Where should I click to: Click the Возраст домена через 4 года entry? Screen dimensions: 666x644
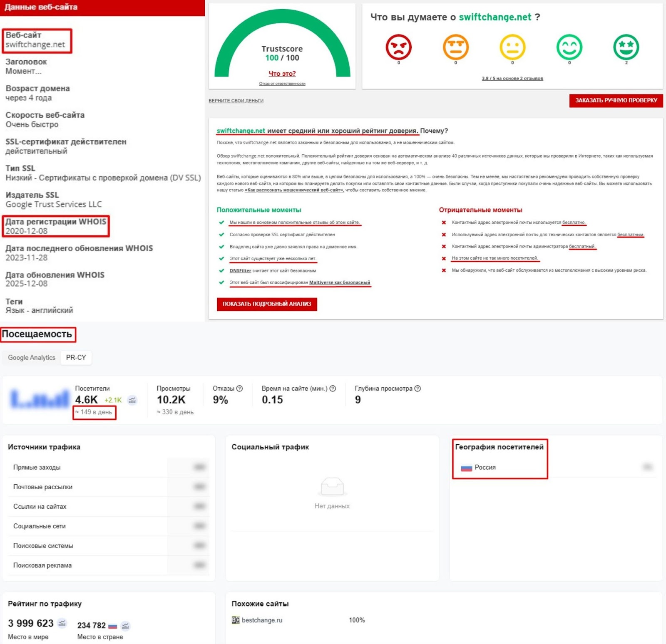(x=37, y=93)
